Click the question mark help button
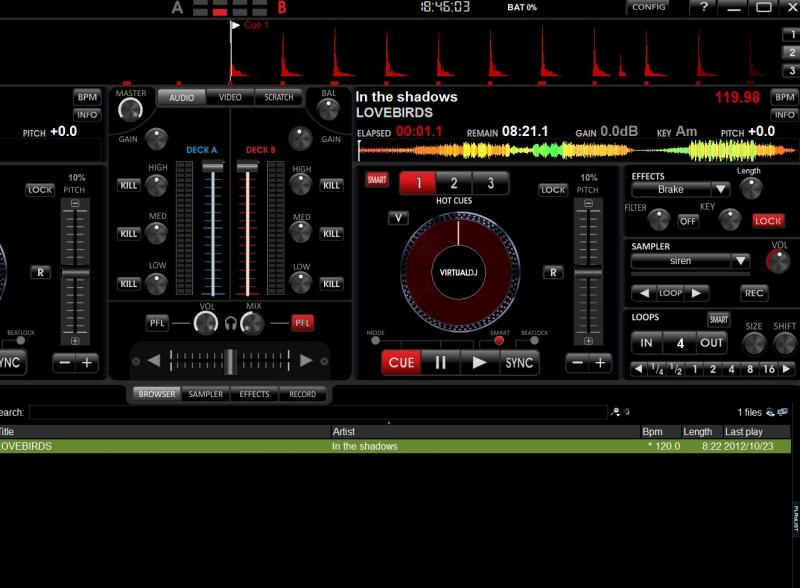This screenshot has width=800, height=588. [x=704, y=8]
